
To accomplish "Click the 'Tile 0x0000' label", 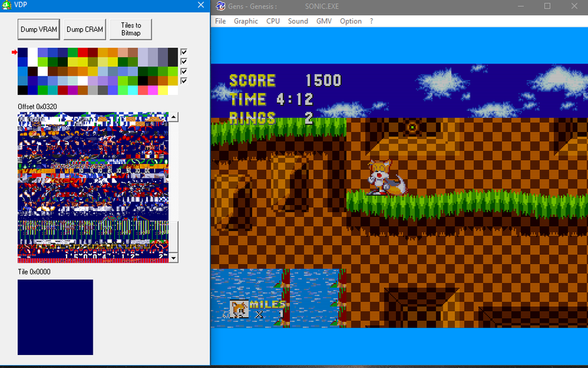I will (34, 272).
